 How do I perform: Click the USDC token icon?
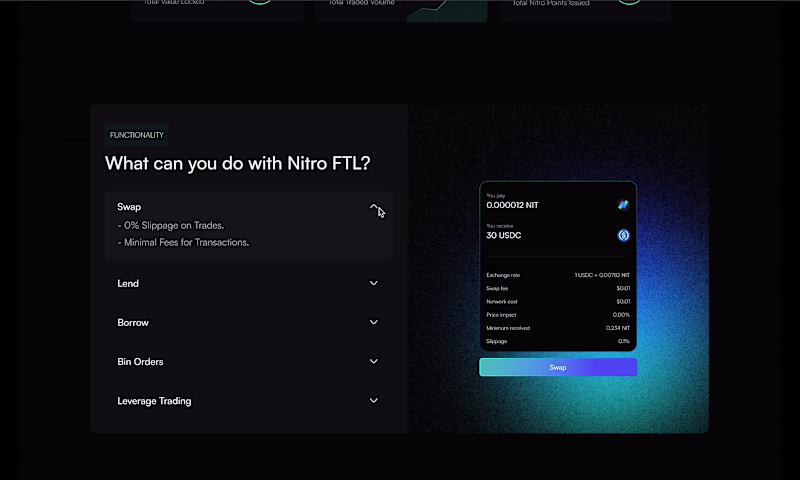click(623, 235)
